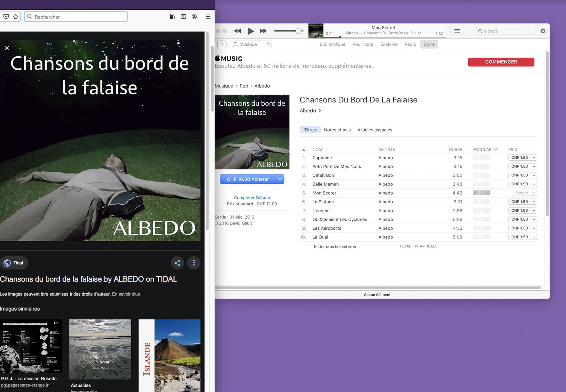Open three-dot more options for image

coord(194,263)
